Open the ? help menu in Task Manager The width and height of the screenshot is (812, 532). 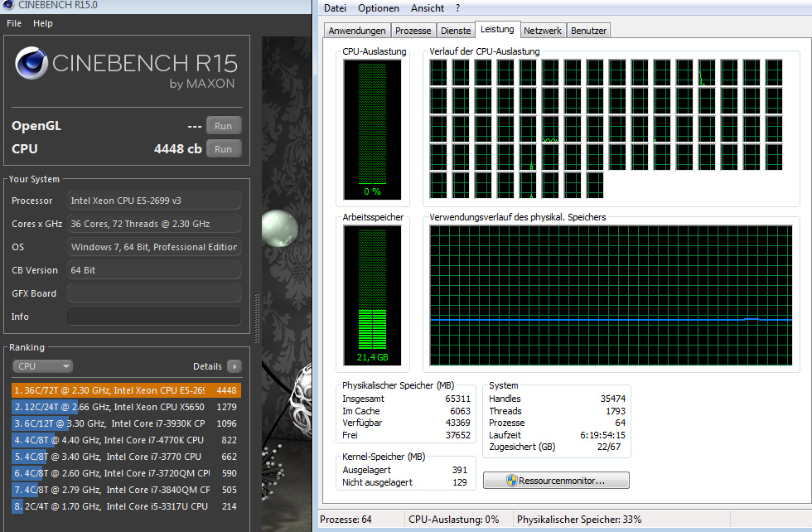click(457, 8)
